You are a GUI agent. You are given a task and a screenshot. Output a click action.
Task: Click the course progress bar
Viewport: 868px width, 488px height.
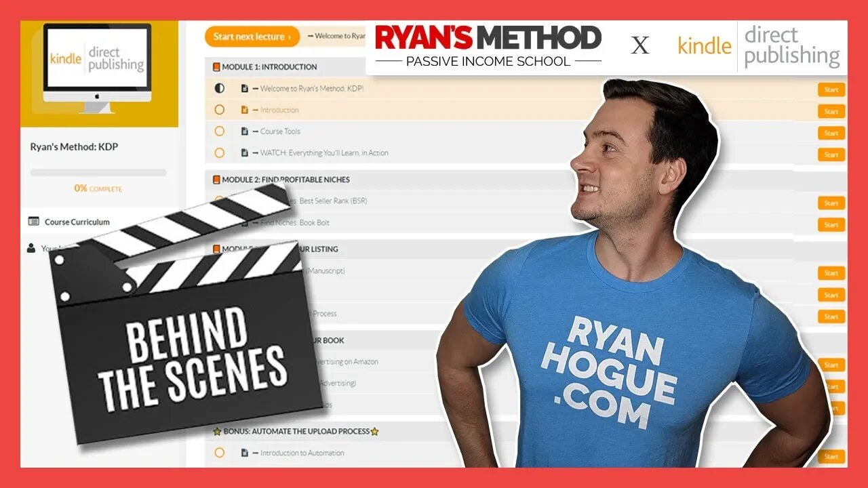98,172
